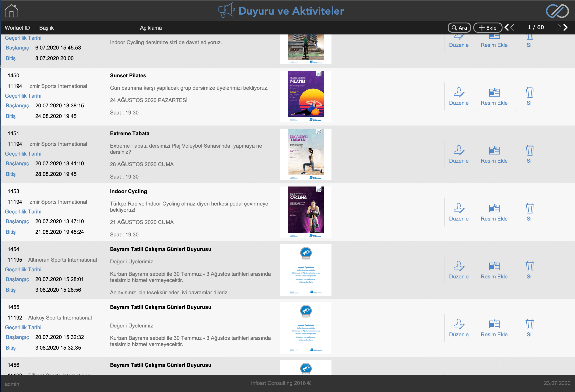This screenshot has width=575, height=392.
Task: Go to the previous page arrow
Action: [512, 27]
